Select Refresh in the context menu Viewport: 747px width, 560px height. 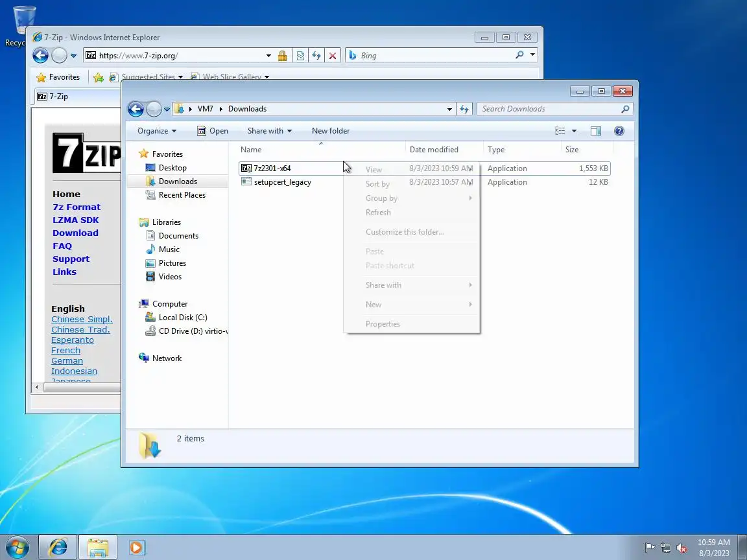pos(412,213)
